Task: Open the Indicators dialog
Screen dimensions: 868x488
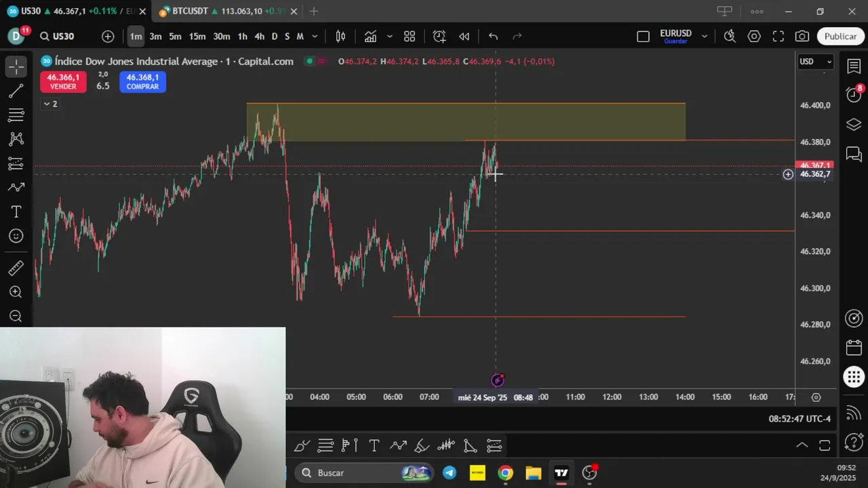Action: (x=370, y=37)
